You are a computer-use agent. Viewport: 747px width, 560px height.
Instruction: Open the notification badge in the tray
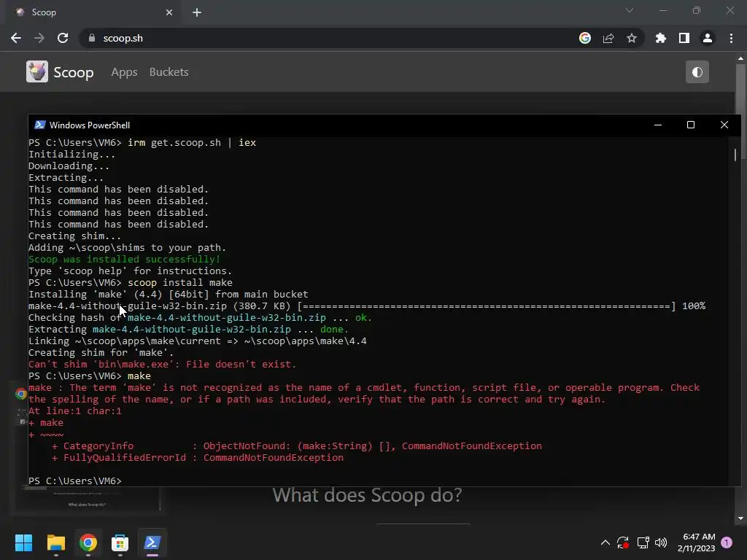pyautogui.click(x=727, y=542)
